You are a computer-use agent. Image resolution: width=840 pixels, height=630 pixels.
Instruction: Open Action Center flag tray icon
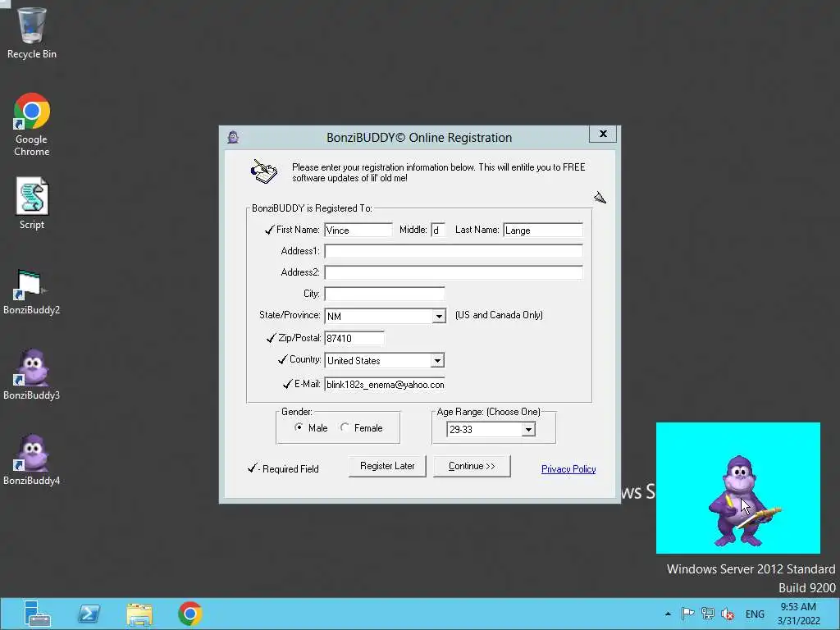point(687,614)
